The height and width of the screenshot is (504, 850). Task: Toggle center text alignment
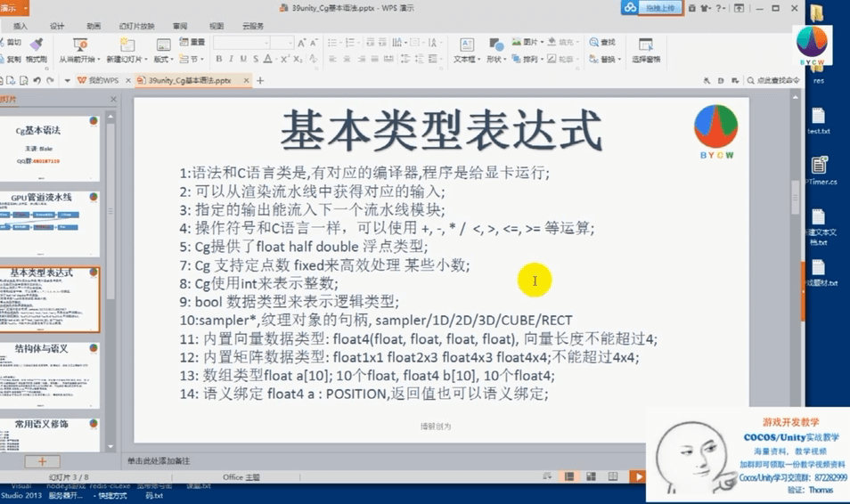(x=347, y=59)
